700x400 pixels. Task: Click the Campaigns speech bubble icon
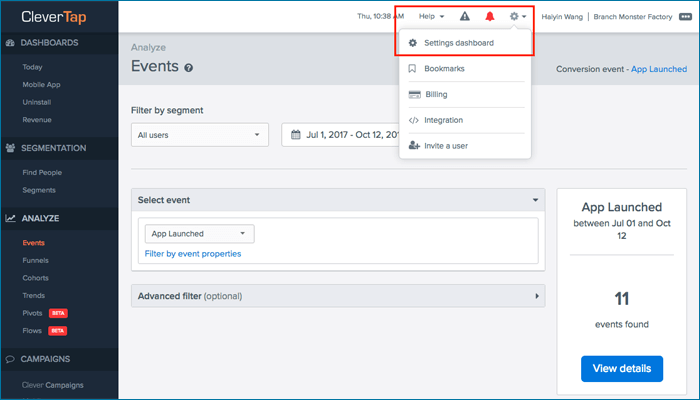pyautogui.click(x=10, y=359)
